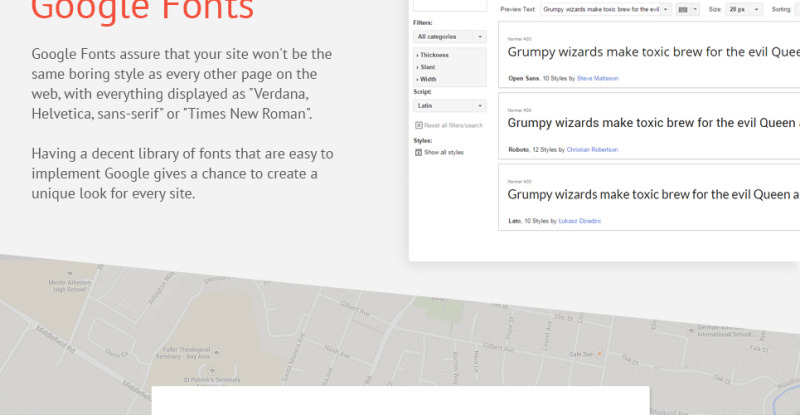Viewport: 800px width, 415px height.
Task: Click the Gloria Cir label on the map
Action: point(117,353)
